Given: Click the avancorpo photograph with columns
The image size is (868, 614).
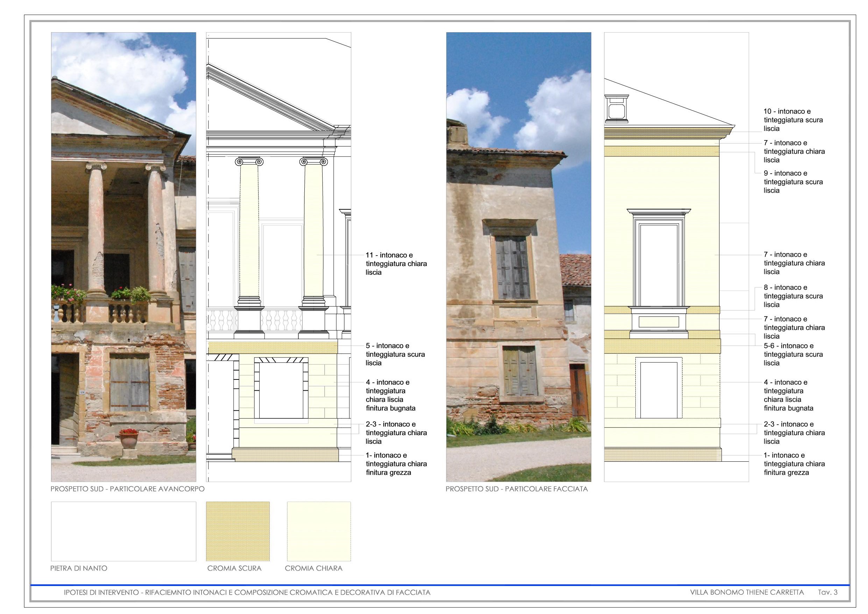Looking at the screenshot, I should click(x=123, y=257).
